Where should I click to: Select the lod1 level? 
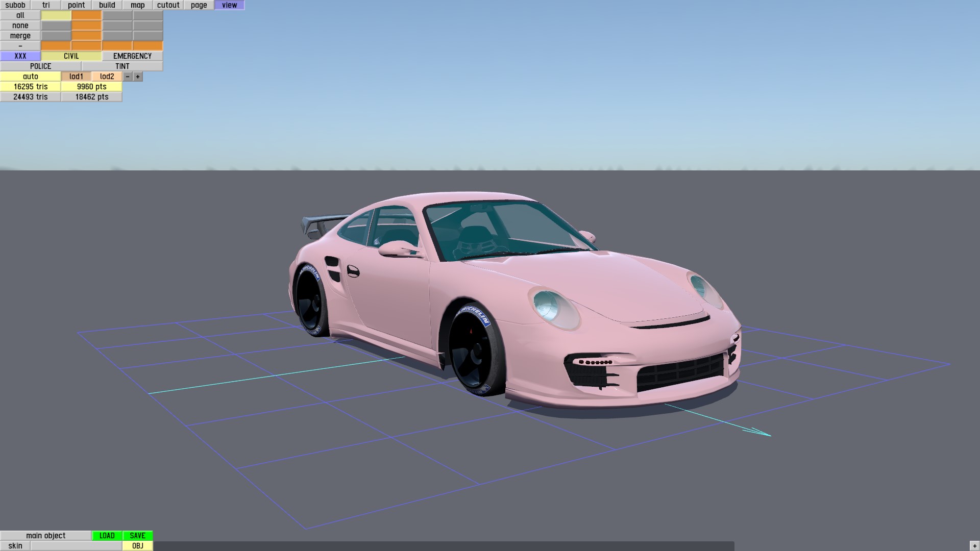76,77
